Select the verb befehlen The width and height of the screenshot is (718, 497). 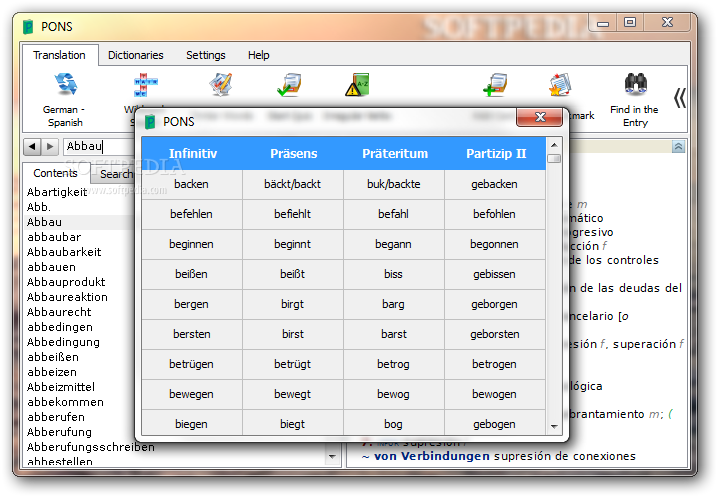pyautogui.click(x=191, y=214)
